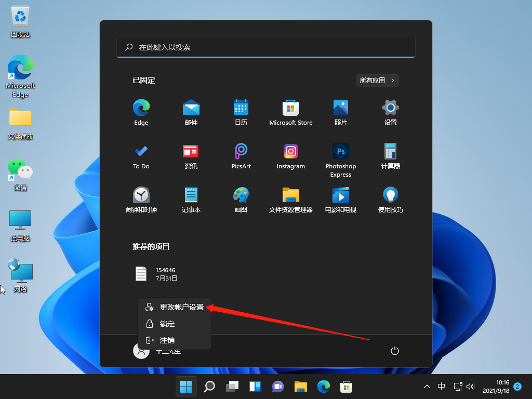Viewport: 532px width, 399px height.
Task: Expand the notification area clock
Action: (496, 387)
